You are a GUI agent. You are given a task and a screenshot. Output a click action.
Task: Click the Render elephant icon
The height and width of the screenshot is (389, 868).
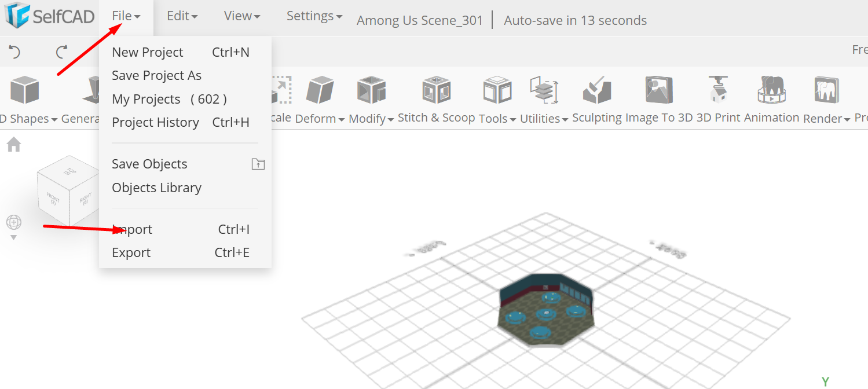point(827,90)
